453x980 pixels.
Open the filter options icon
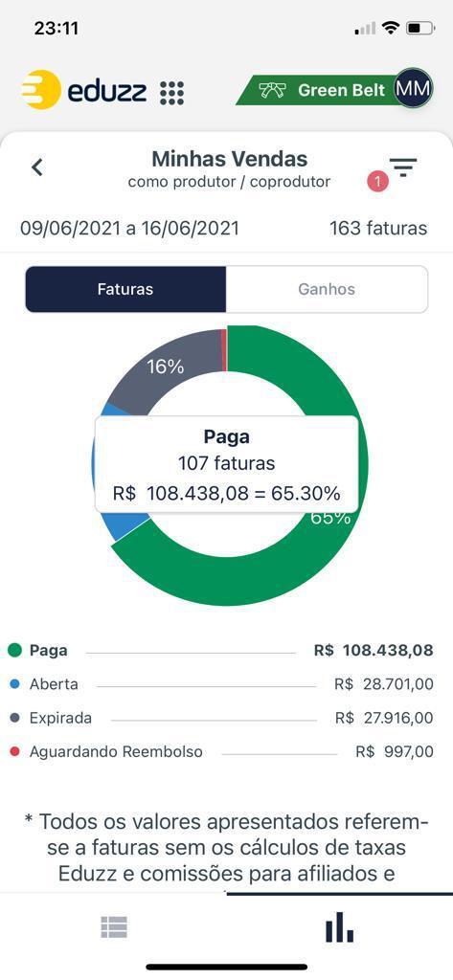coord(403,167)
